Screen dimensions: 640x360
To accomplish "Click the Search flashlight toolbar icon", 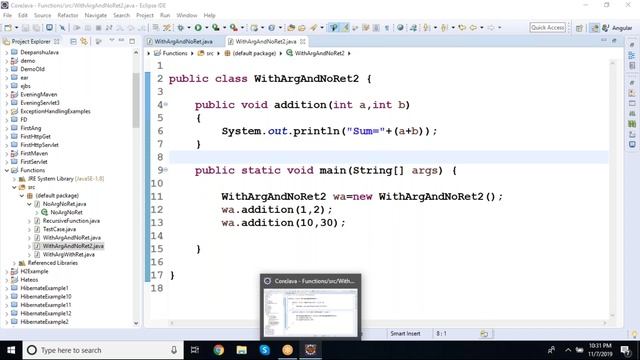I will 313,28.
